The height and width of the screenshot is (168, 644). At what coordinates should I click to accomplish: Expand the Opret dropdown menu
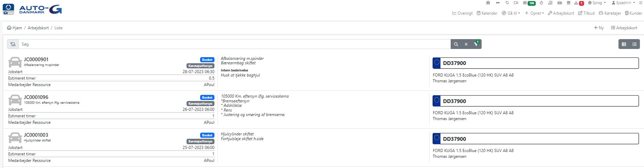point(534,13)
